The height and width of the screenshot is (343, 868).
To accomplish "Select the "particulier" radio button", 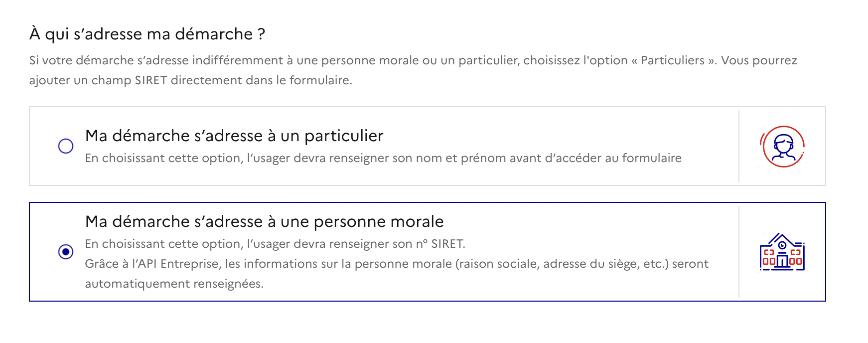I will click(x=66, y=146).
